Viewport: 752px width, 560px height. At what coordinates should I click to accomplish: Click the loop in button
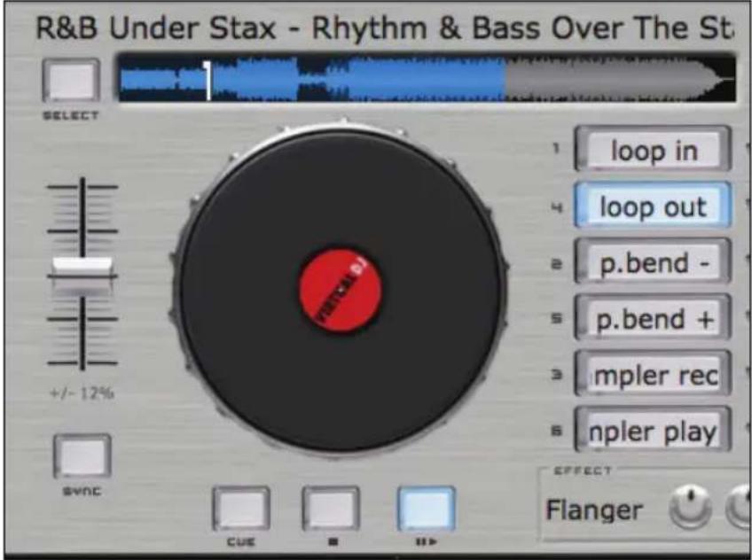[x=653, y=150]
